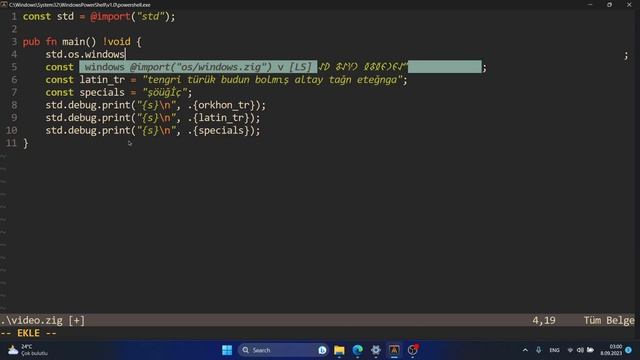Click 'latin_tr' identifier on line 6
Image resolution: width=640 pixels, height=360 pixels.
102,80
